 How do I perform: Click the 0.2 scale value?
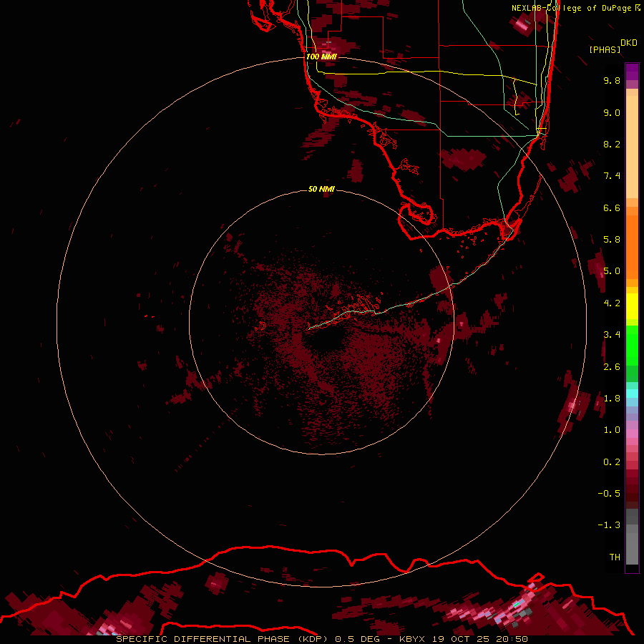[x=612, y=462]
